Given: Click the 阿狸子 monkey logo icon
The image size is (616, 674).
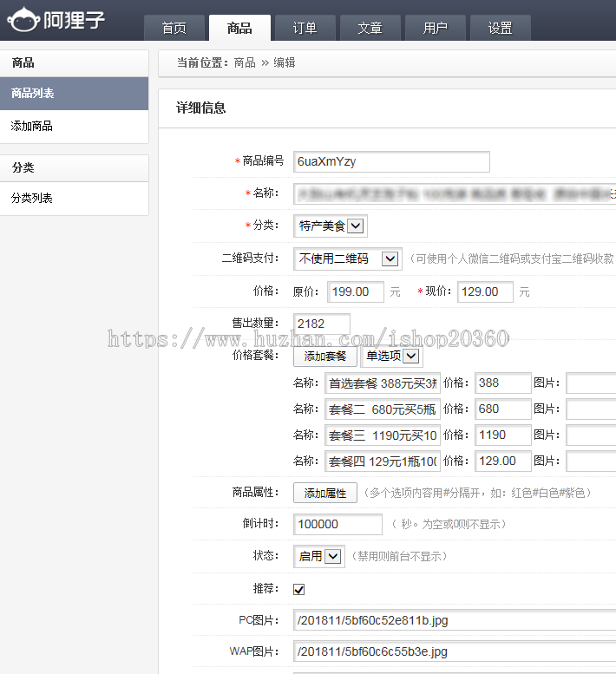Looking at the screenshot, I should tap(23, 20).
